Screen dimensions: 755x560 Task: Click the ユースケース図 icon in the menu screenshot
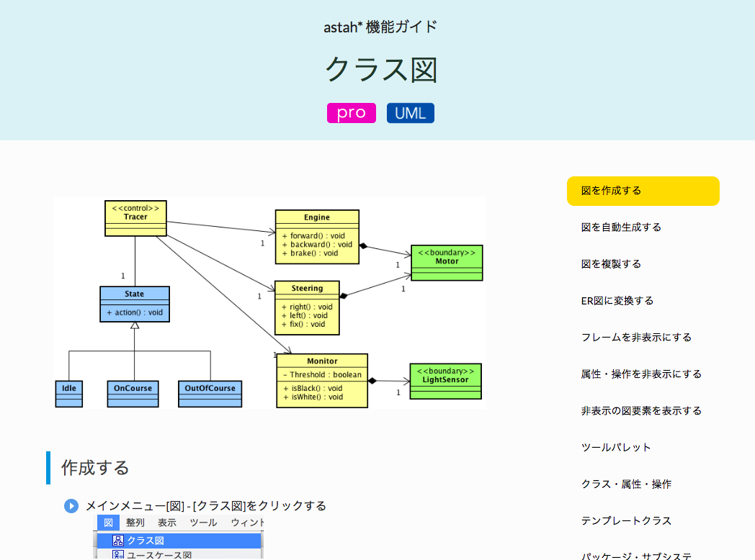coord(118,555)
